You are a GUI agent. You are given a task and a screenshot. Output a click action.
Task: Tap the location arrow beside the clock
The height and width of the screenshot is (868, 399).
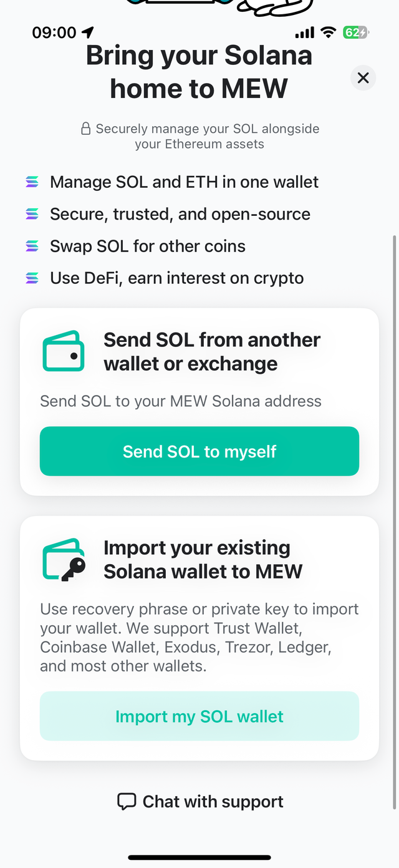point(88,32)
